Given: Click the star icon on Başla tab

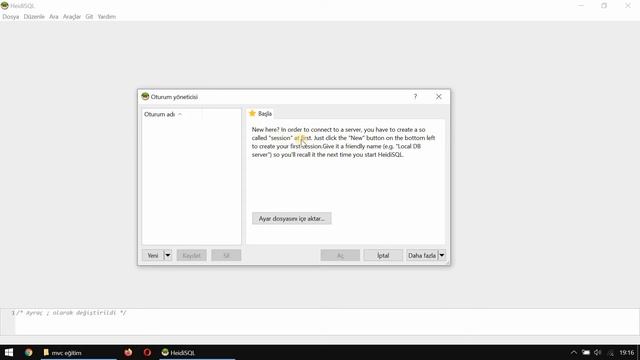Looking at the screenshot, I should click(252, 113).
